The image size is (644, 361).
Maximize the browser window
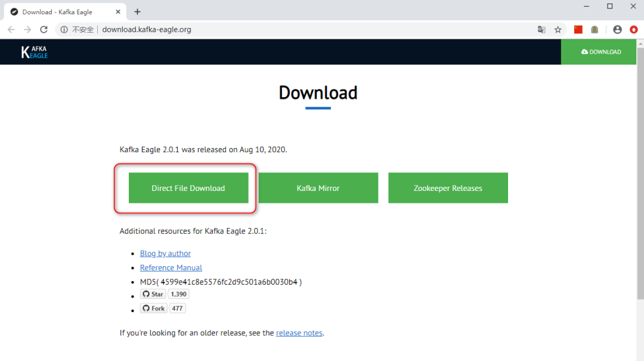610,6
